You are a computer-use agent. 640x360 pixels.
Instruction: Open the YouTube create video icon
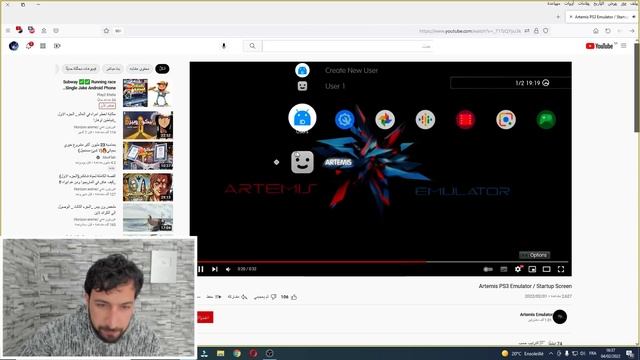pyautogui.click(x=57, y=46)
